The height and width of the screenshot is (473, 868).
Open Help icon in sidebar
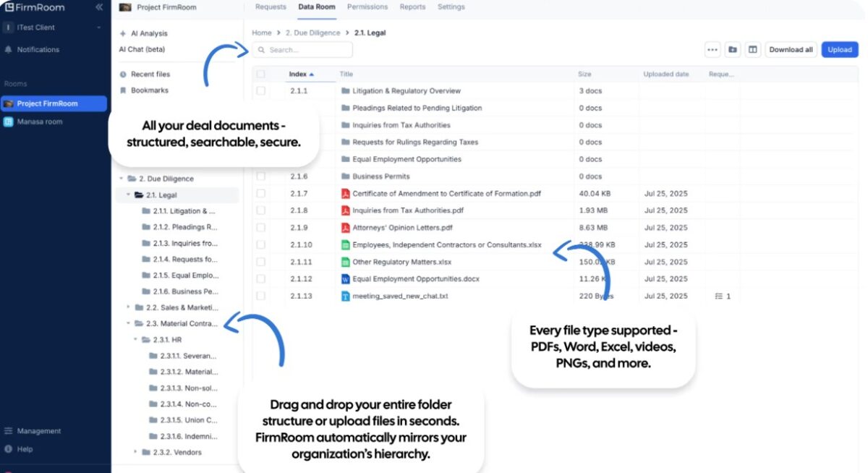tap(9, 449)
